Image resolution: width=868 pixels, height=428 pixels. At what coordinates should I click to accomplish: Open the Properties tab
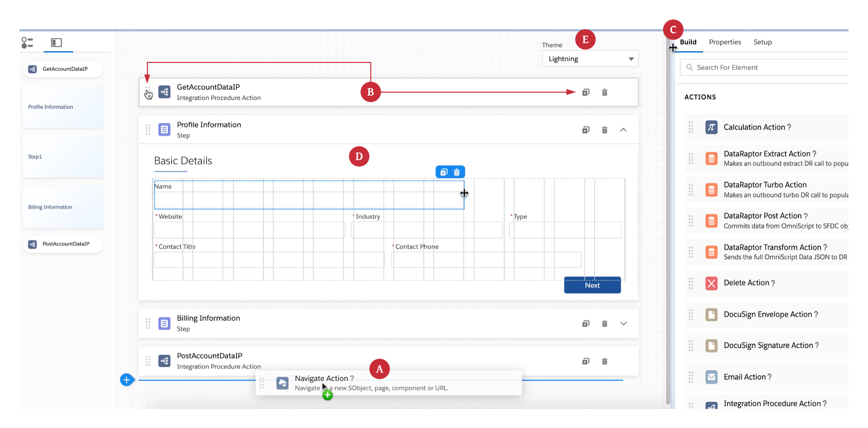725,42
